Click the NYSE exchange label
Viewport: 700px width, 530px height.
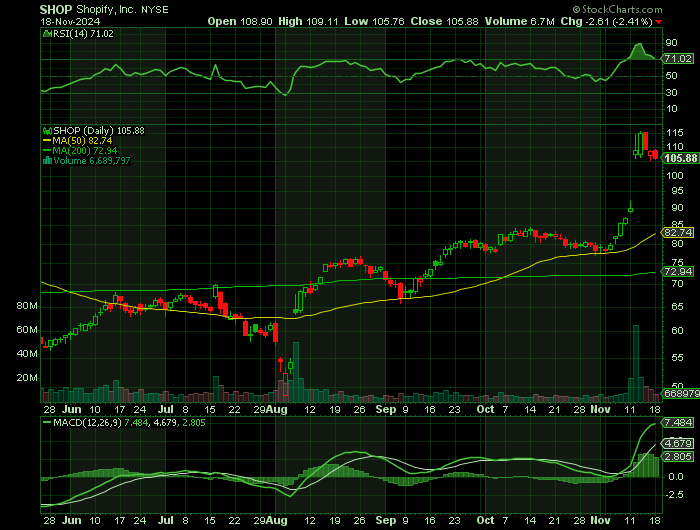click(x=155, y=10)
